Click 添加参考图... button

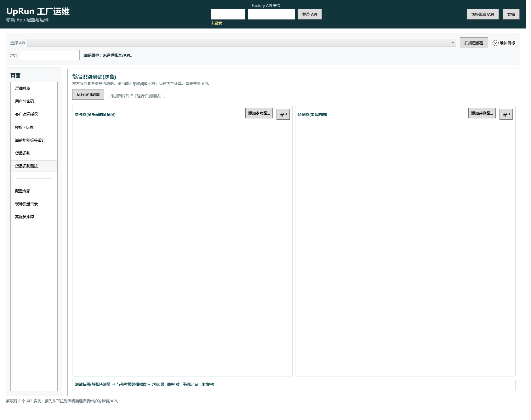259,113
